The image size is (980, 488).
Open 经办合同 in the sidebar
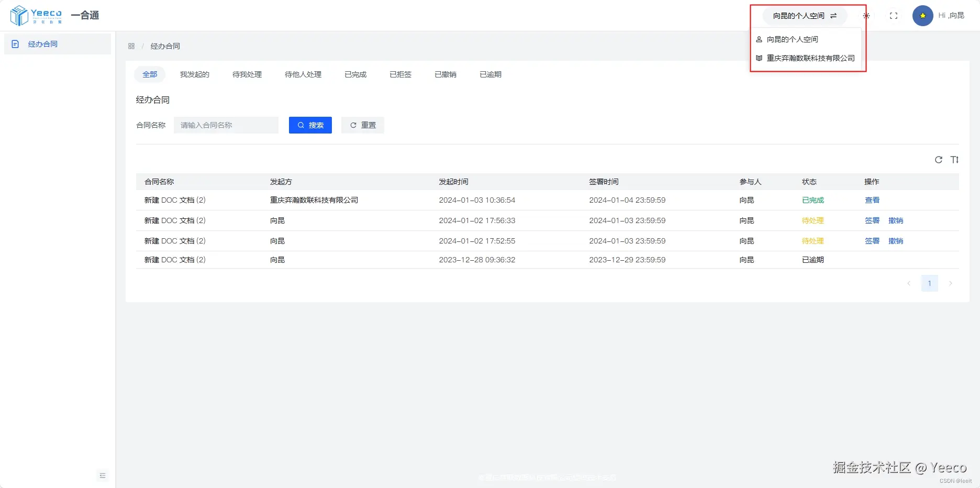coord(58,44)
